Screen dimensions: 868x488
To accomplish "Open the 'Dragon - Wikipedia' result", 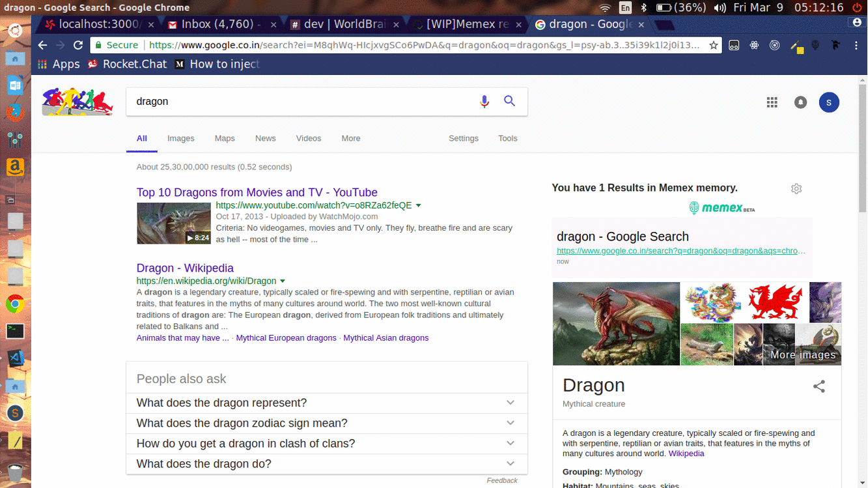I will (185, 268).
